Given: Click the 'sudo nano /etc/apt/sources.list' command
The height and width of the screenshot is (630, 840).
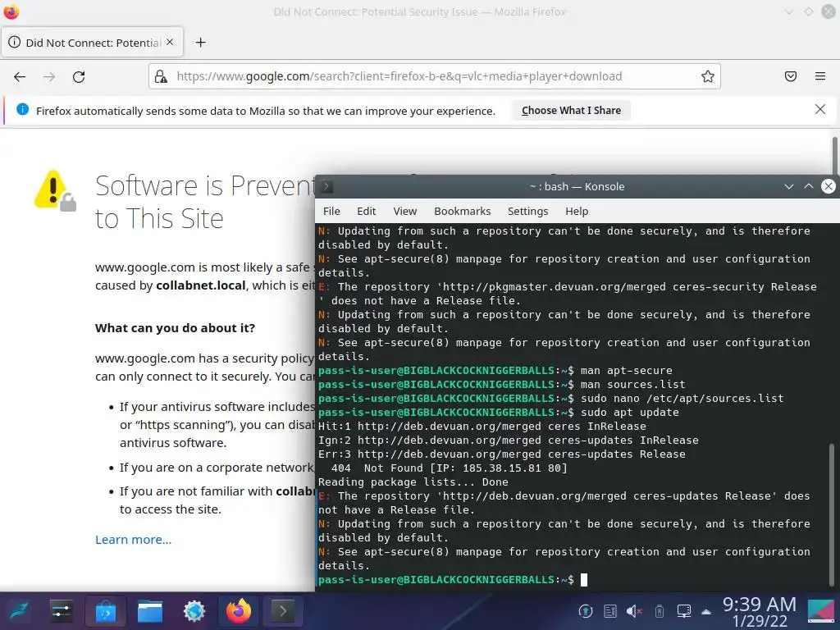Looking at the screenshot, I should pos(682,399).
